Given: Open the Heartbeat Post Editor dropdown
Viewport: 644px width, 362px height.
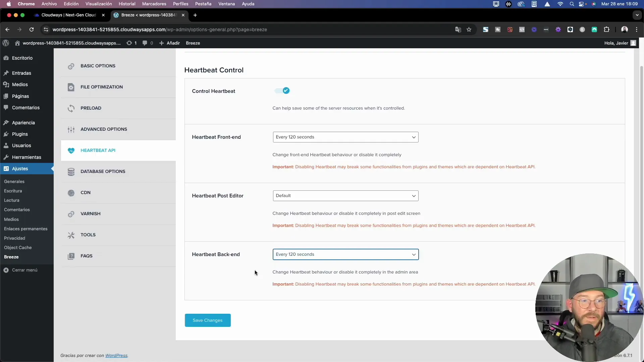Looking at the screenshot, I should [x=345, y=196].
